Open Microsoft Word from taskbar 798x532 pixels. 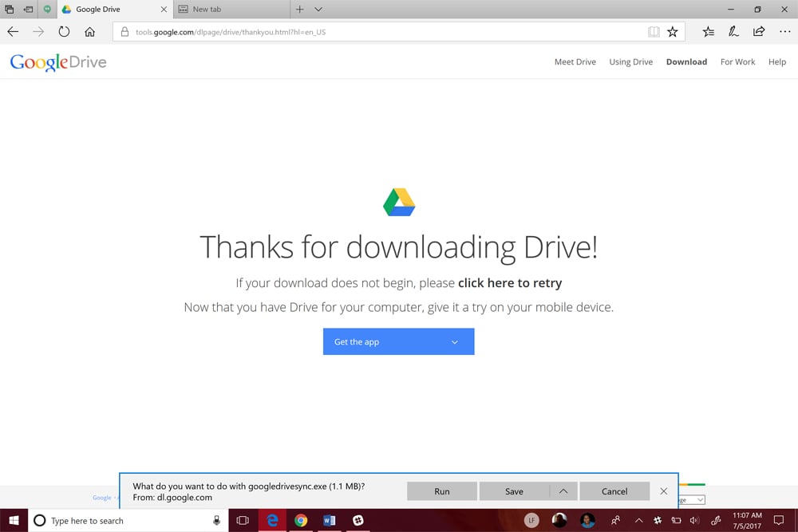pos(330,520)
